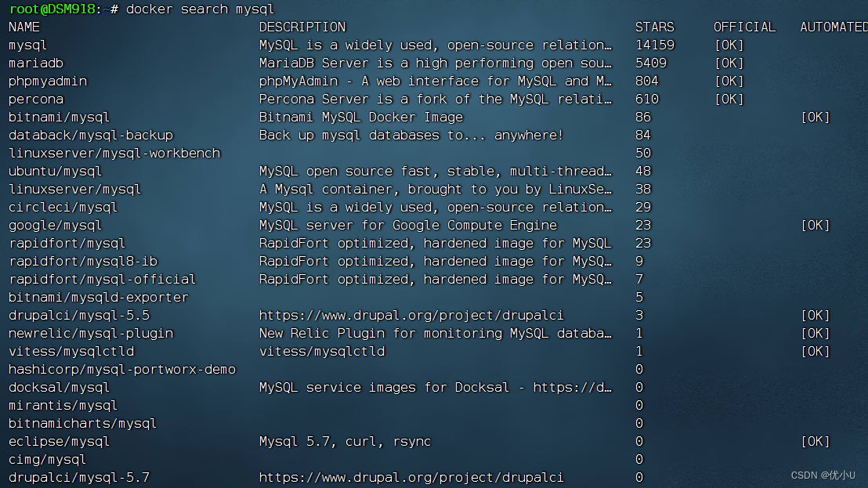This screenshot has height=488, width=868.
Task: Select 'vitess/mysqlctld' in the NAME column
Action: 71,352
